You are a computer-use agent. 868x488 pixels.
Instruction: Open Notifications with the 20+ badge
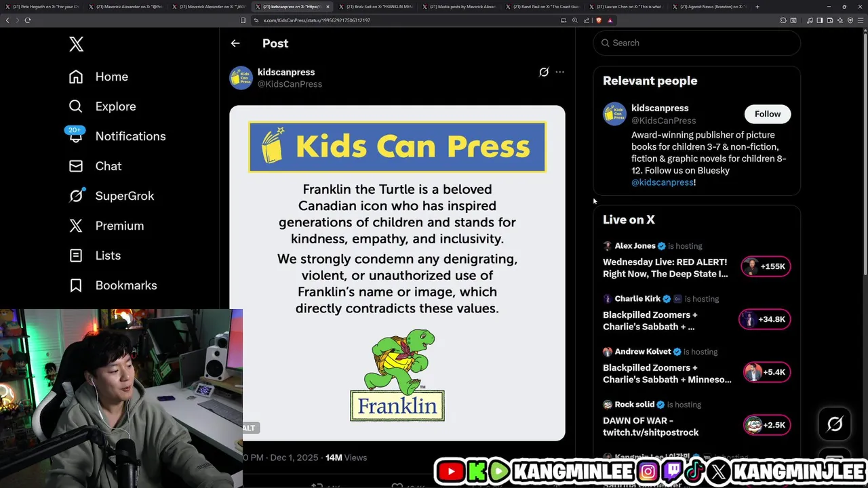pos(117,136)
